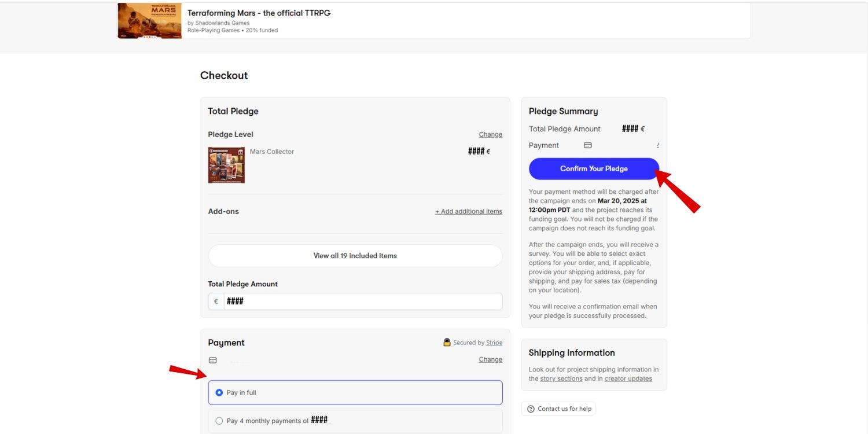Screen dimensions: 868x434
Task: Focus the Total Pledge Amount input field
Action: 362,301
